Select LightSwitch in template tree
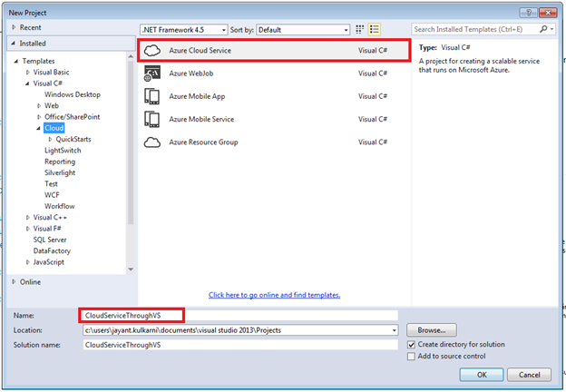Image resolution: width=566 pixels, height=392 pixels. (63, 151)
